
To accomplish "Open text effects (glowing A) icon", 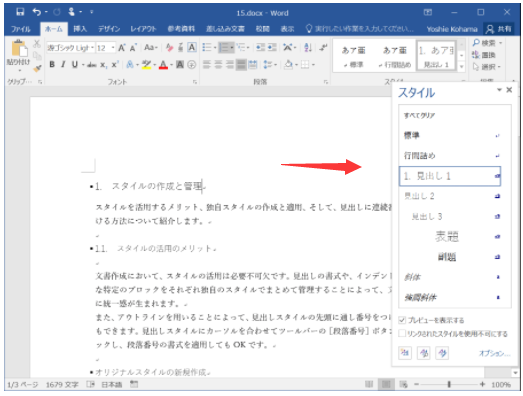I will (129, 65).
